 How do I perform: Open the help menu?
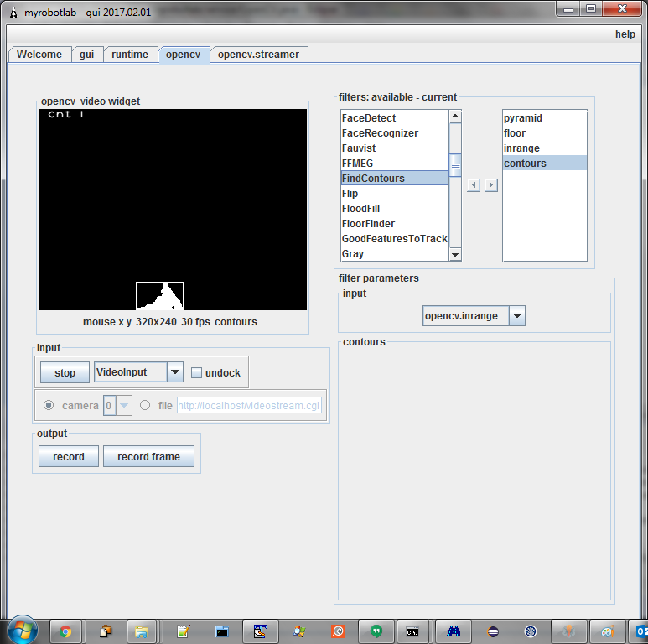tap(625, 34)
